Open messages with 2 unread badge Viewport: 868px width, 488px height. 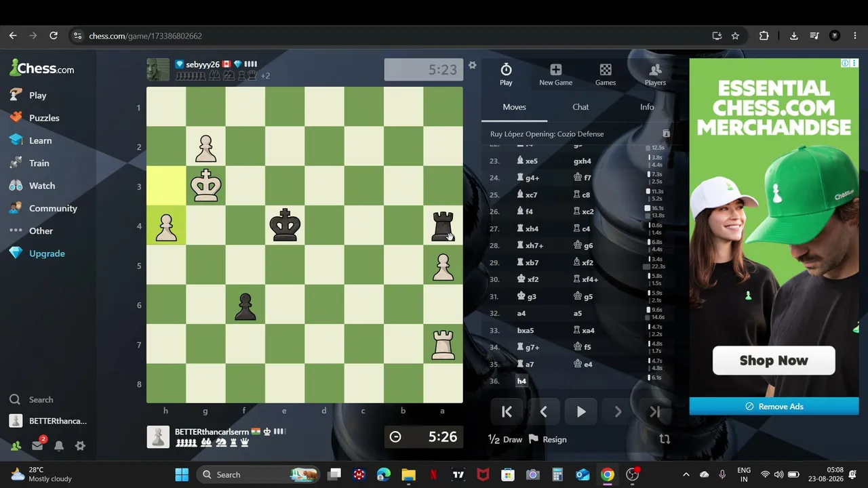(x=38, y=445)
